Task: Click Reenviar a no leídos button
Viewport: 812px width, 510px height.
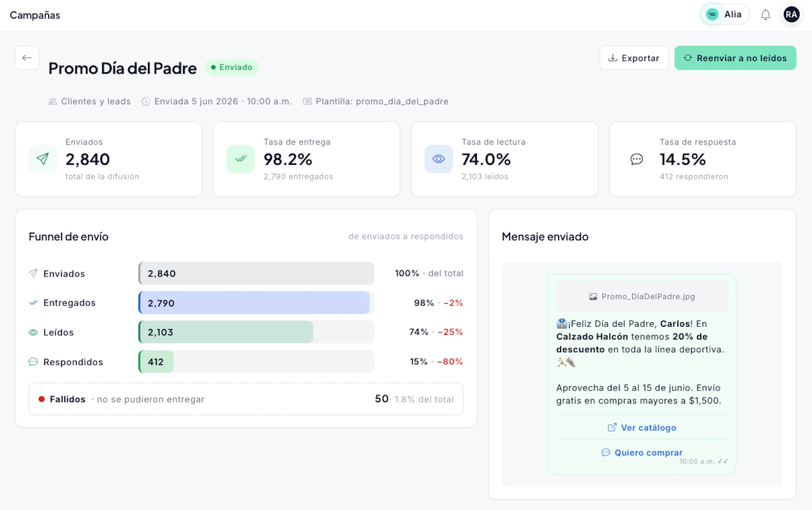Action: (735, 58)
